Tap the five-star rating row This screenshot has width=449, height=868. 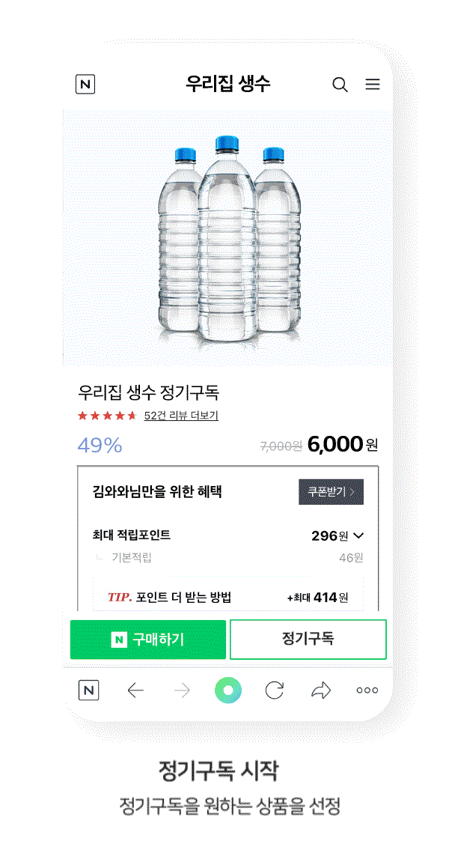pyautogui.click(x=105, y=416)
